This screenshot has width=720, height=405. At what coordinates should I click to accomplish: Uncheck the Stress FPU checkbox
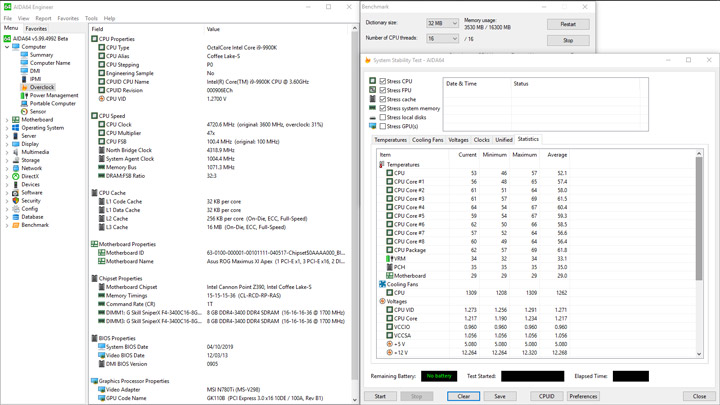(x=383, y=90)
